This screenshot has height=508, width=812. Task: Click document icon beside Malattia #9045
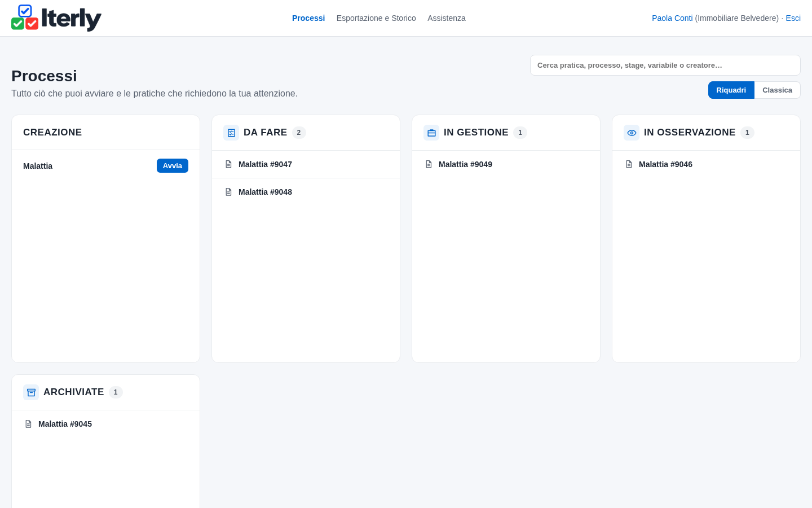(28, 424)
